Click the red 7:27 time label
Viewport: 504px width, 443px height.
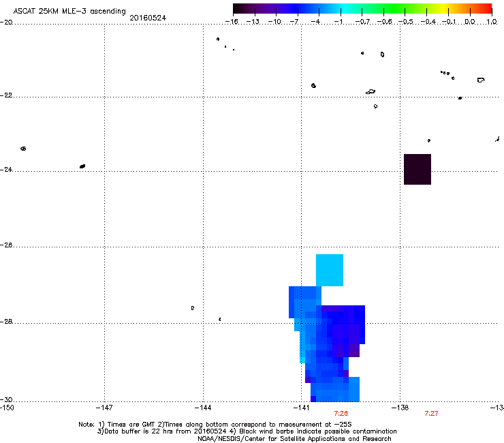pyautogui.click(x=431, y=414)
